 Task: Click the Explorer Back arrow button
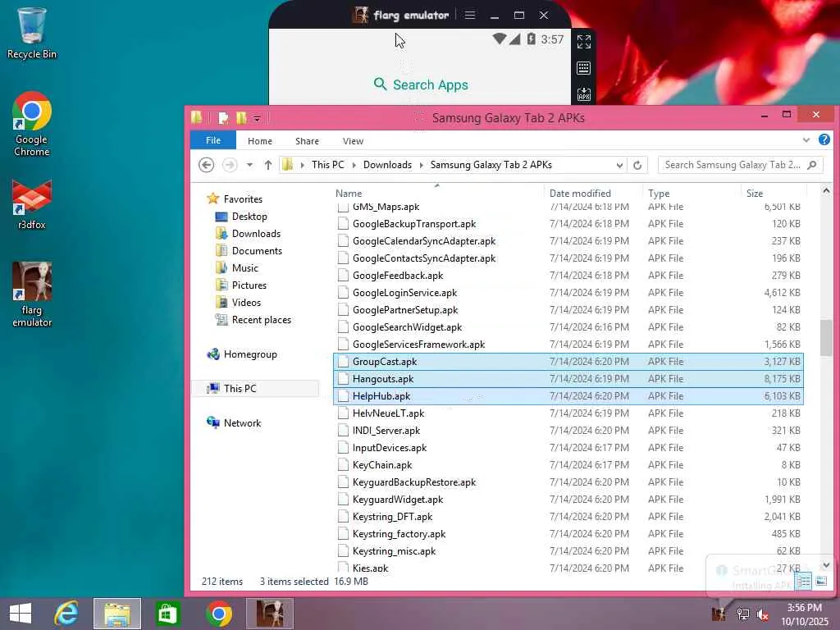point(206,165)
